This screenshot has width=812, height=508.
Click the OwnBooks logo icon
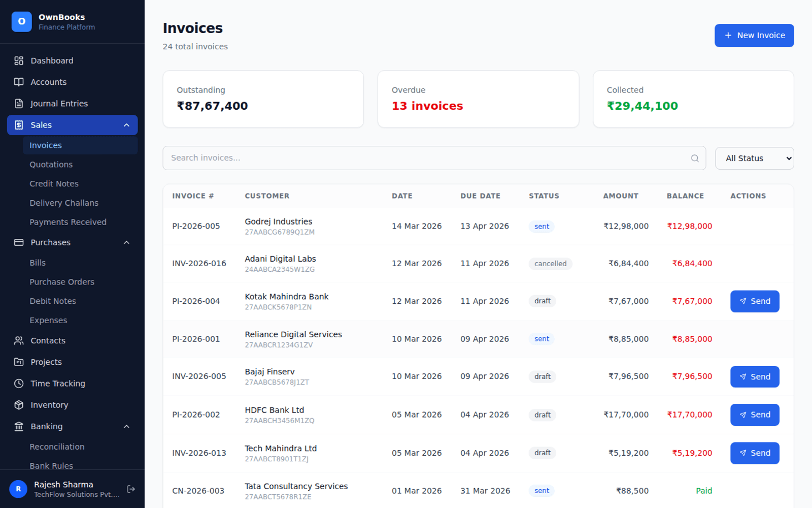(x=21, y=22)
